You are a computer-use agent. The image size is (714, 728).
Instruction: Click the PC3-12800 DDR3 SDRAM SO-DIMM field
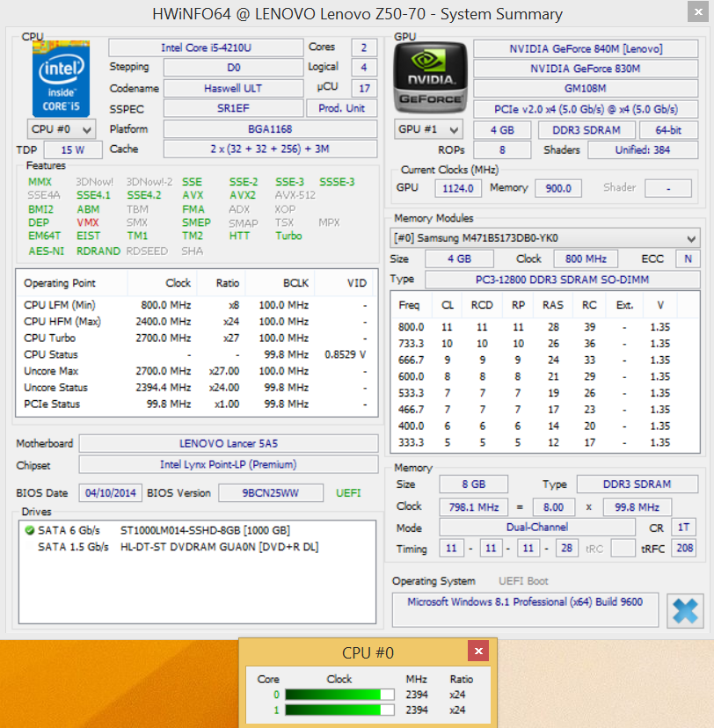point(563,280)
